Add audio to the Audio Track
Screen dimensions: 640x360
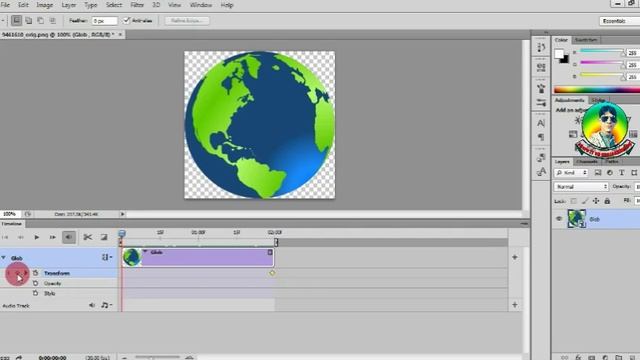coord(515,305)
